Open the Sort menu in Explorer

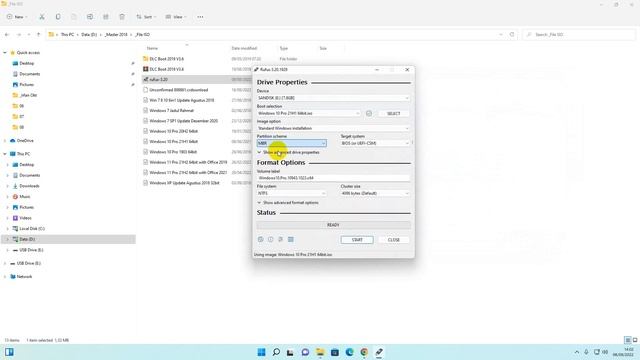(x=146, y=17)
